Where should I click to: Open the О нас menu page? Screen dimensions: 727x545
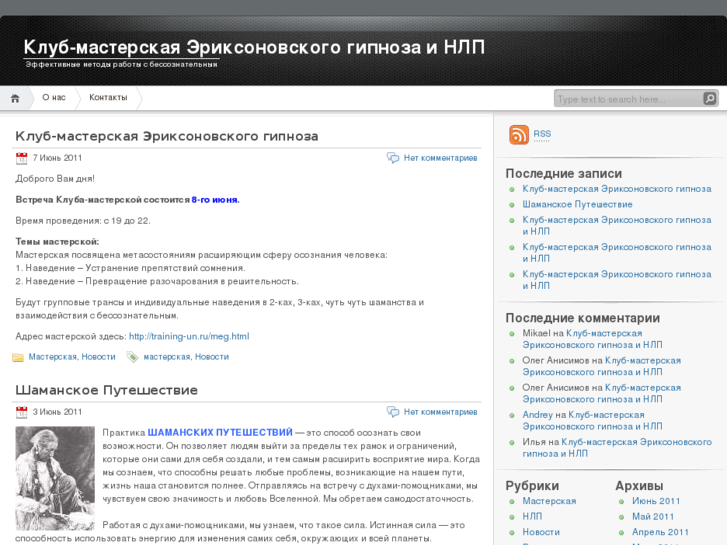(54, 97)
